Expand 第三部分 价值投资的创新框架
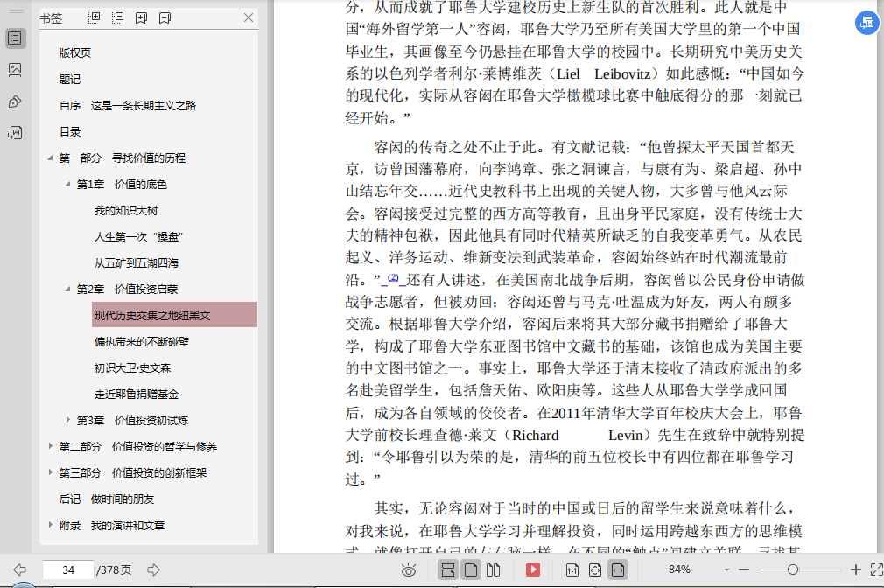Image resolution: width=884 pixels, height=588 pixels. (50, 472)
